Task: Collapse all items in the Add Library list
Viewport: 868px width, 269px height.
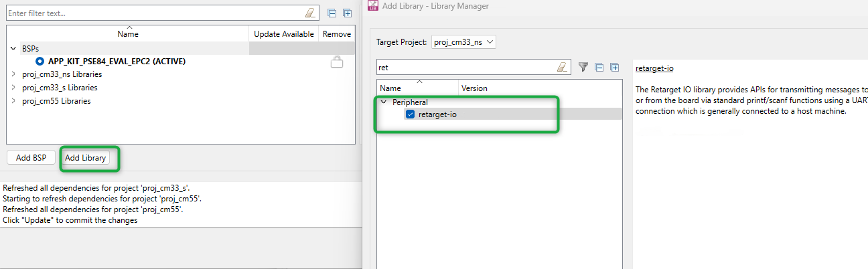Action: [x=599, y=67]
